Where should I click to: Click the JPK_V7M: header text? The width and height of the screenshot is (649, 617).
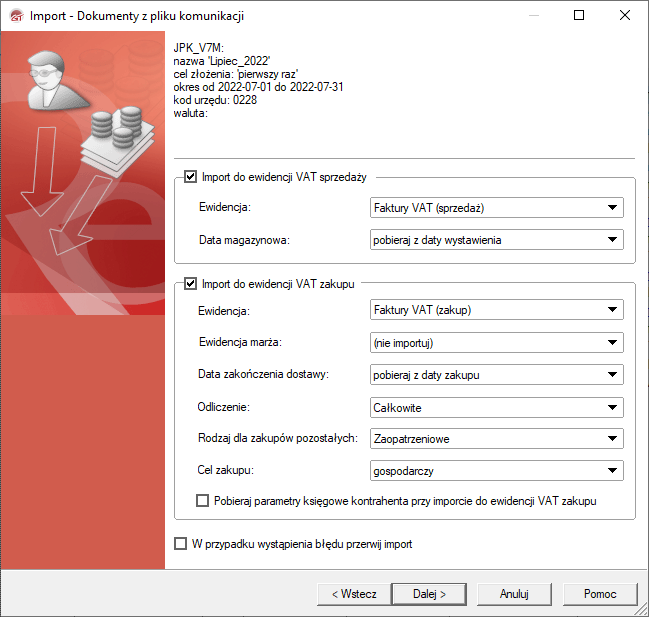coord(198,48)
